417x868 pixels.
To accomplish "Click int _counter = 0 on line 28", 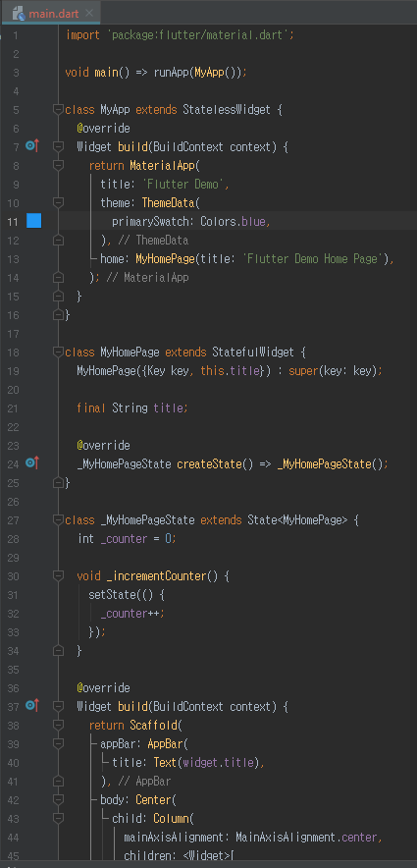I will [x=127, y=539].
